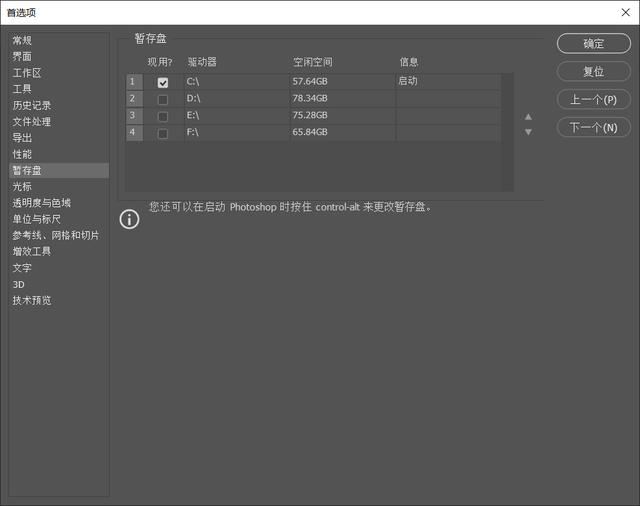640x506 pixels.
Task: Select row number 2 in disk list
Action: pyautogui.click(x=134, y=99)
